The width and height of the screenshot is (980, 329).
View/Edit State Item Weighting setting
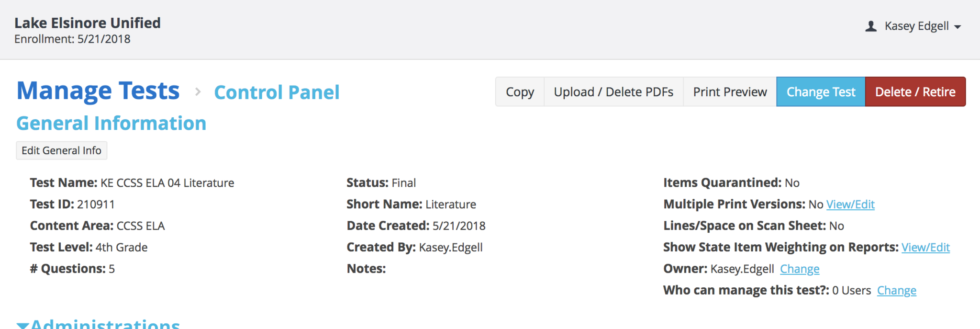coord(925,248)
